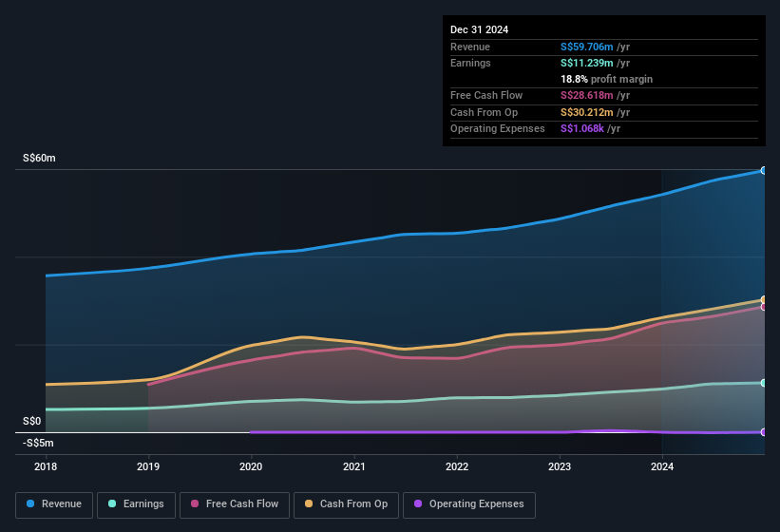
Task: Click the Dec 31 2024 tooltip date
Action: [x=479, y=29]
